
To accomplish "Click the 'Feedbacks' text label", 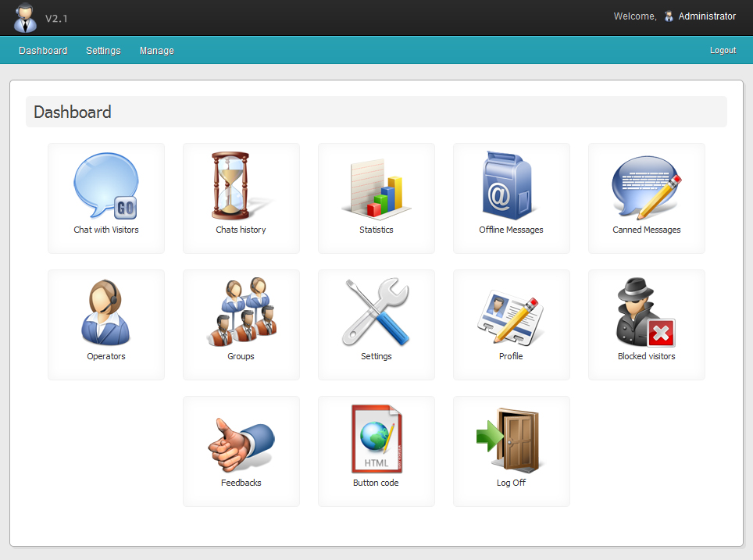I will click(x=241, y=483).
